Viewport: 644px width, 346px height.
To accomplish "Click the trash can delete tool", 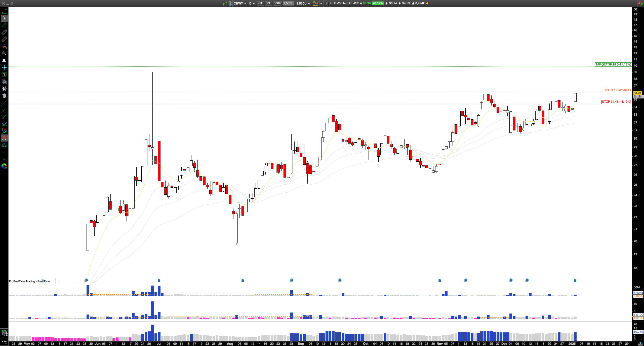I will pos(4,96).
